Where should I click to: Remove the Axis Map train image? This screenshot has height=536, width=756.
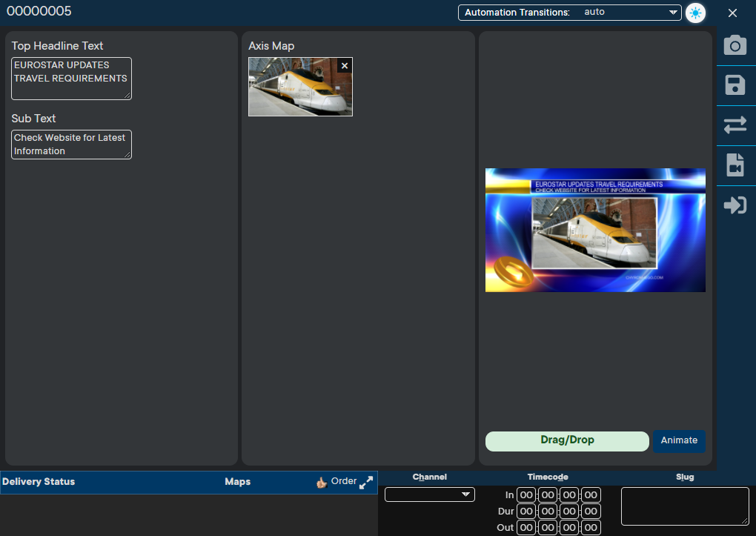(344, 66)
